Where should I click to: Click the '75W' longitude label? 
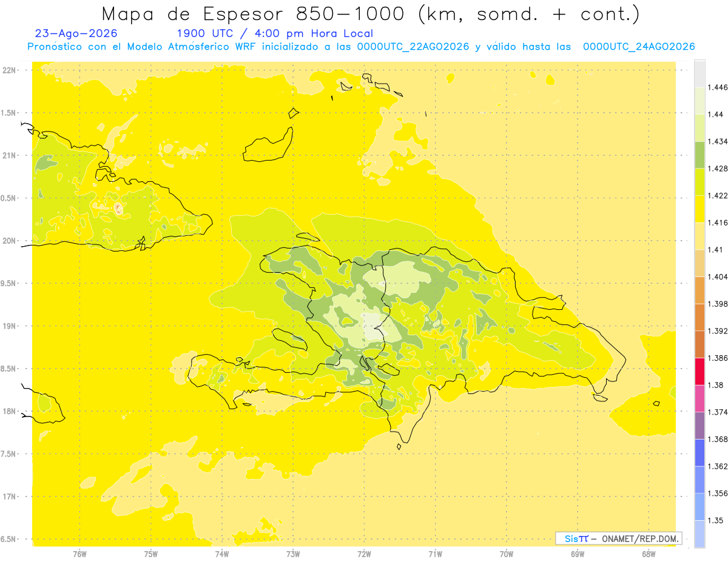coord(150,554)
